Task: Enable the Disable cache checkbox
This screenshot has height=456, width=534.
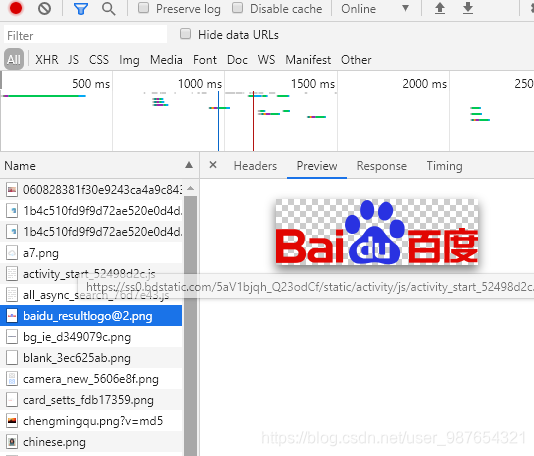Action: coord(237,8)
